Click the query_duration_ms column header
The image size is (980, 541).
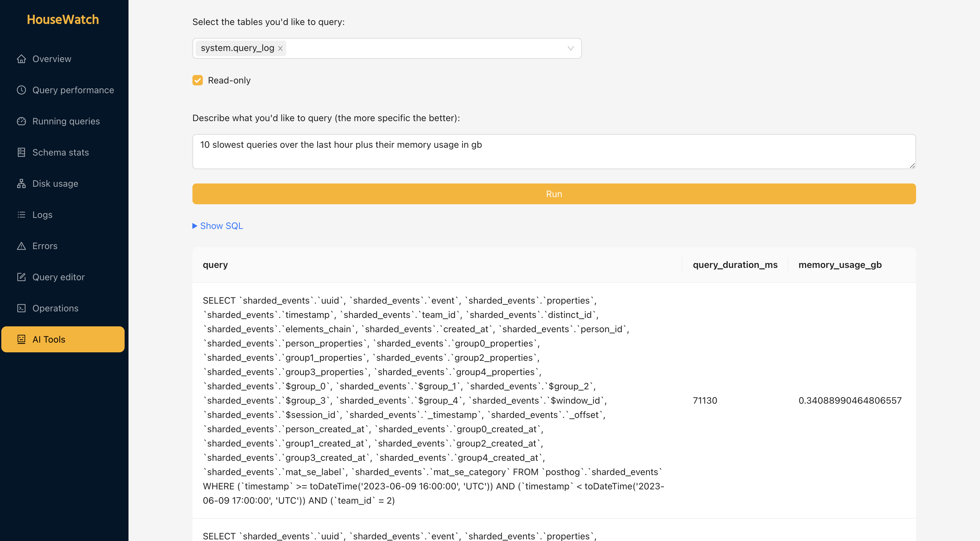(x=735, y=265)
